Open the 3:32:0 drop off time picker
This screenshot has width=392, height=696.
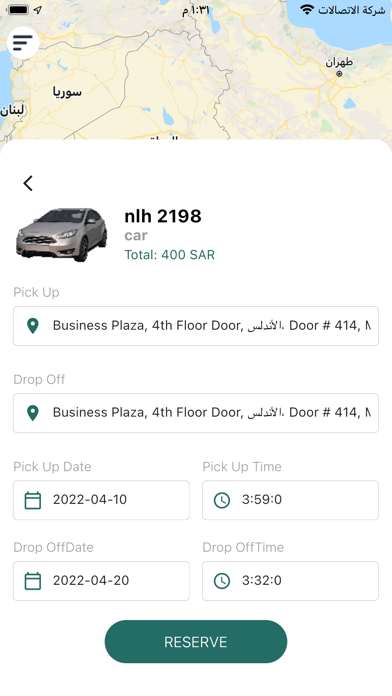click(290, 581)
